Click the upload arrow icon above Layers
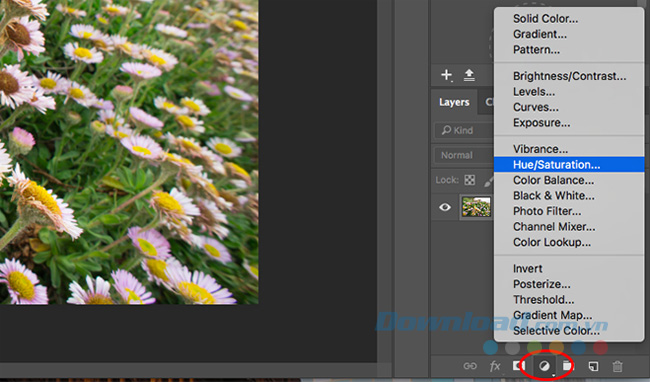Viewport: 650px width, 382px height. pyautogui.click(x=469, y=75)
